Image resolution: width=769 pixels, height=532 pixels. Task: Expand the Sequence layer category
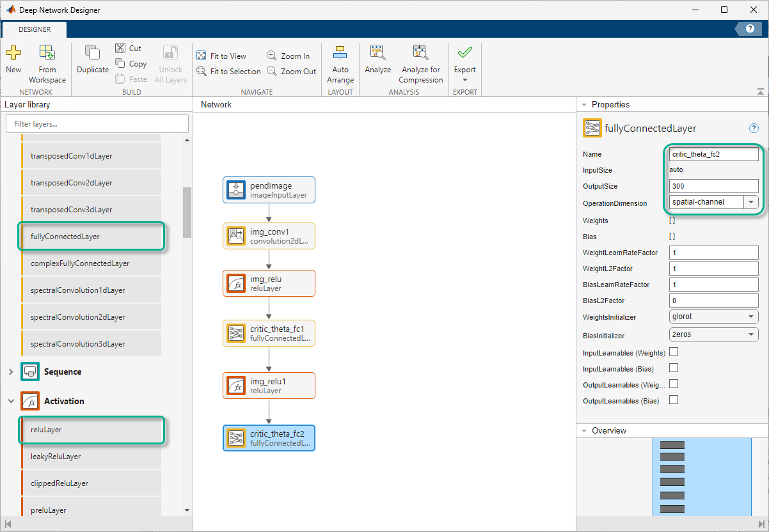point(11,372)
